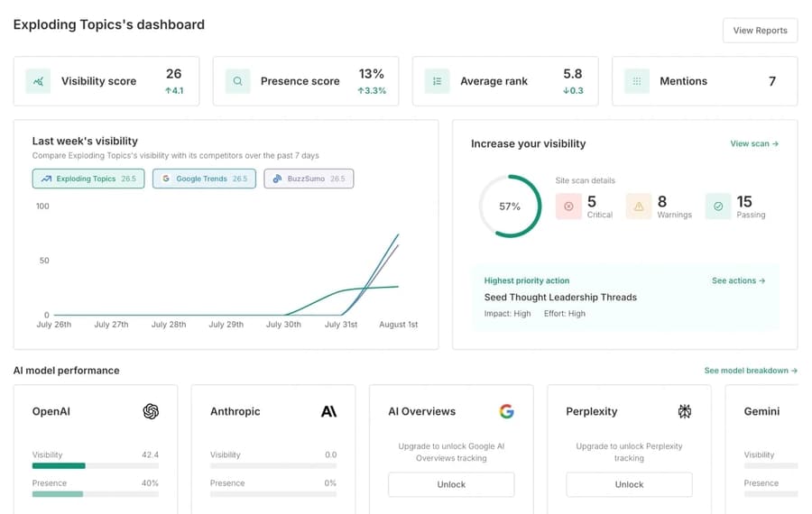Click the BuzzSumo logo icon in chip

click(278, 179)
